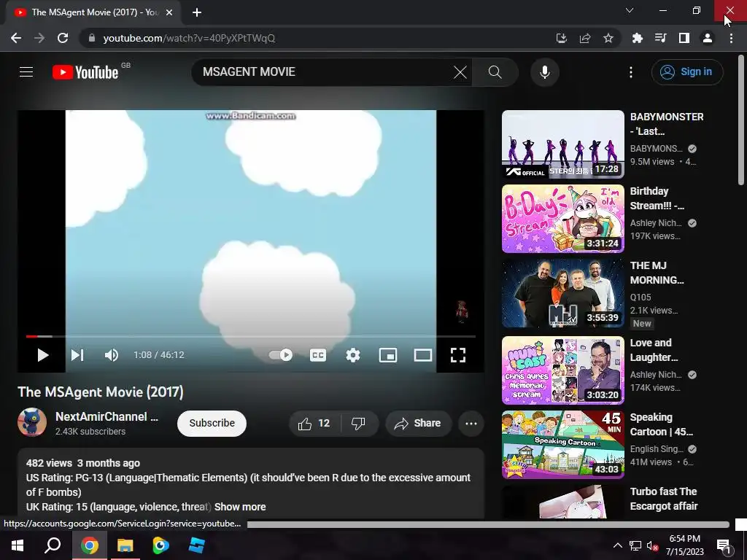This screenshot has height=560, width=747.
Task: Open NextAmirChannel avatar
Action: tap(32, 422)
